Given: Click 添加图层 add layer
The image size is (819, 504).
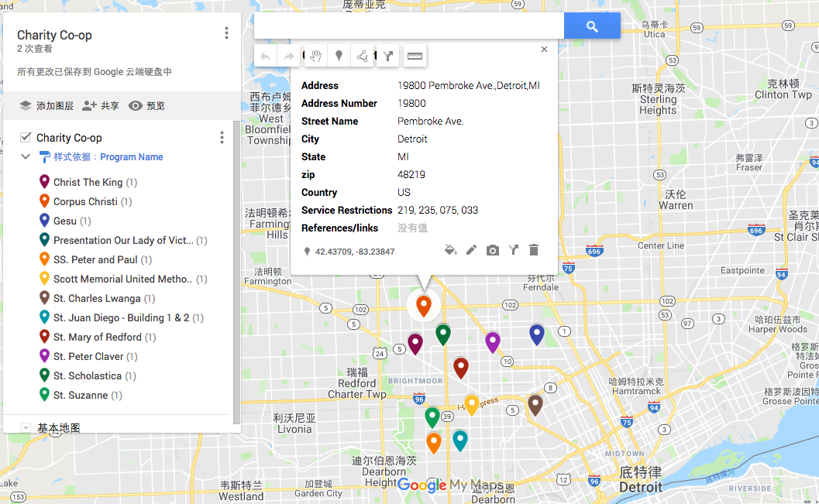Looking at the screenshot, I should point(46,106).
